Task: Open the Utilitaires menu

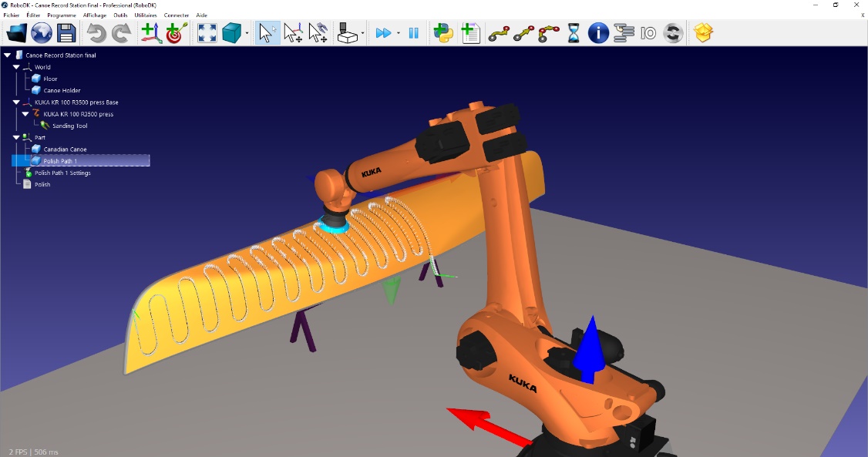Action: 146,15
